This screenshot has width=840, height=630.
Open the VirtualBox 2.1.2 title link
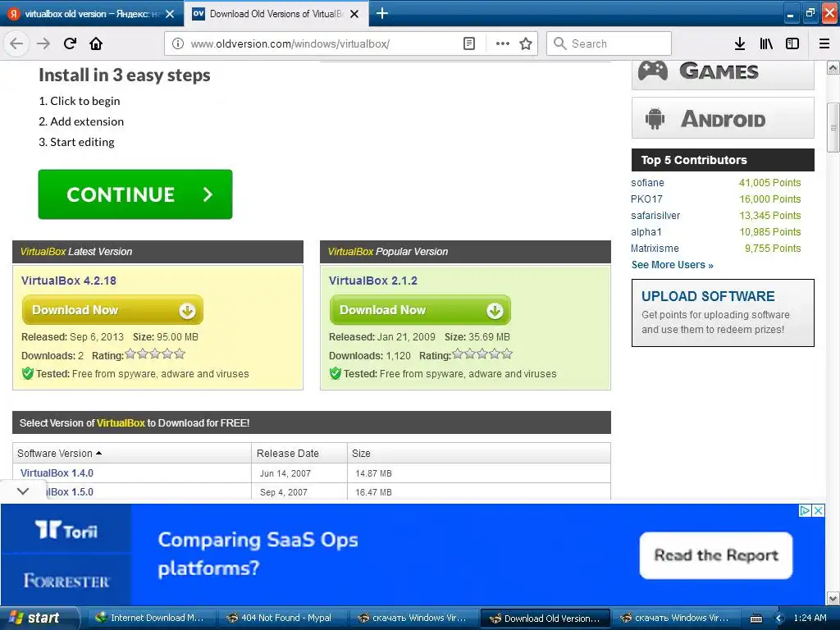pyautogui.click(x=373, y=281)
